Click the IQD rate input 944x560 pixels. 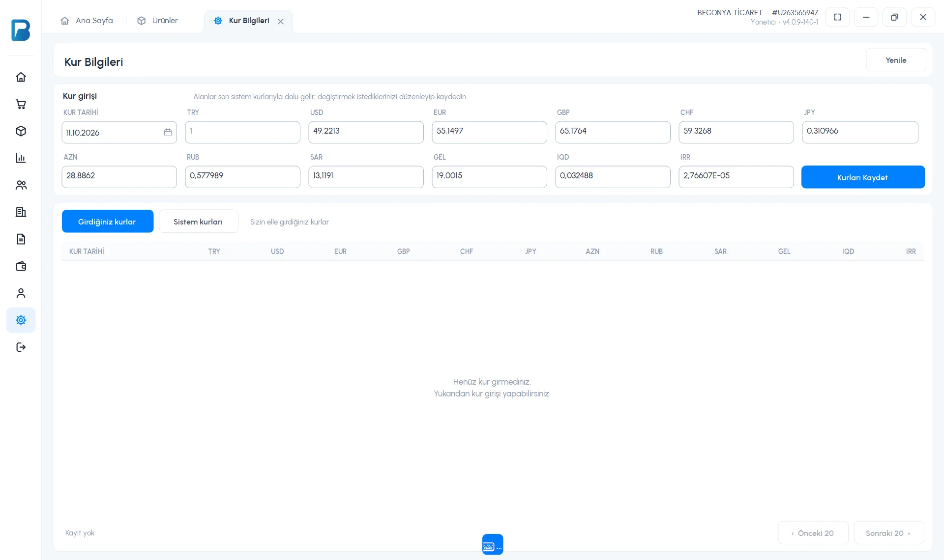(613, 177)
